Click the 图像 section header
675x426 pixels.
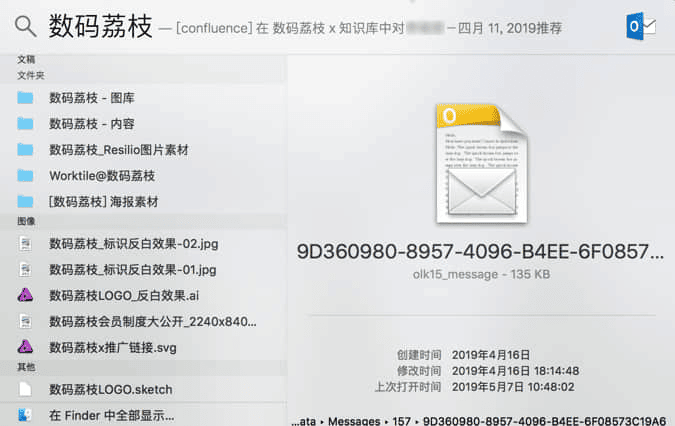pos(26,222)
